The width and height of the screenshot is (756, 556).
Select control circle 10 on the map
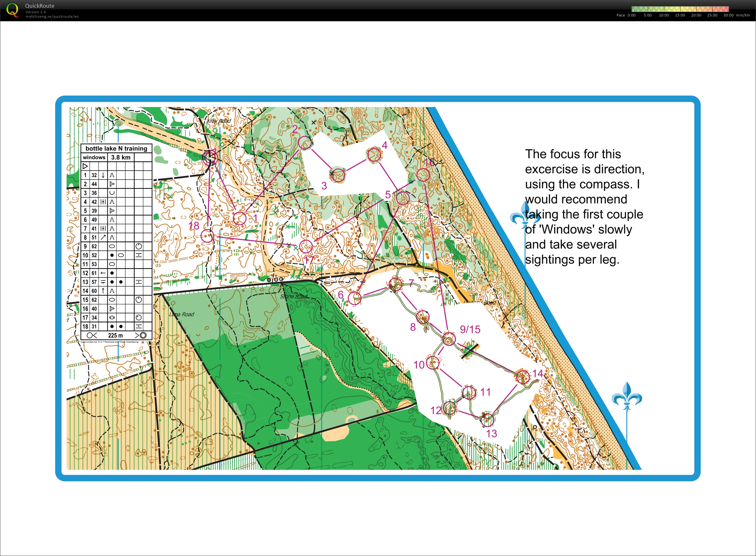pos(433,363)
